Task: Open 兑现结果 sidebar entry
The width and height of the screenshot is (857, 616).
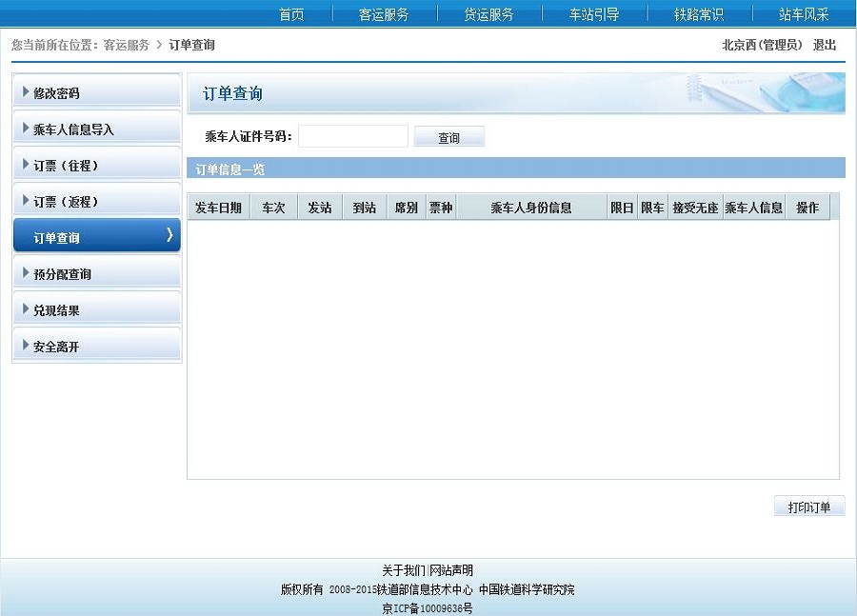Action: pyautogui.click(x=96, y=310)
